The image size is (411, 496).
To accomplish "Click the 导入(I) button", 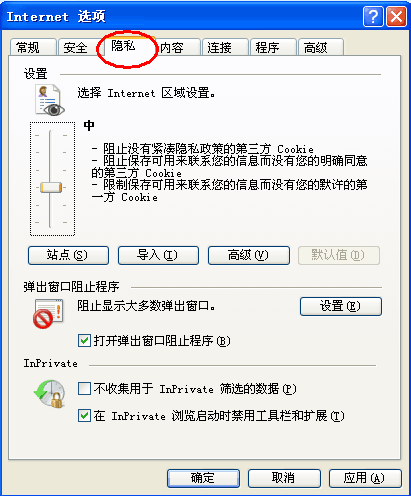I will pyautogui.click(x=158, y=255).
